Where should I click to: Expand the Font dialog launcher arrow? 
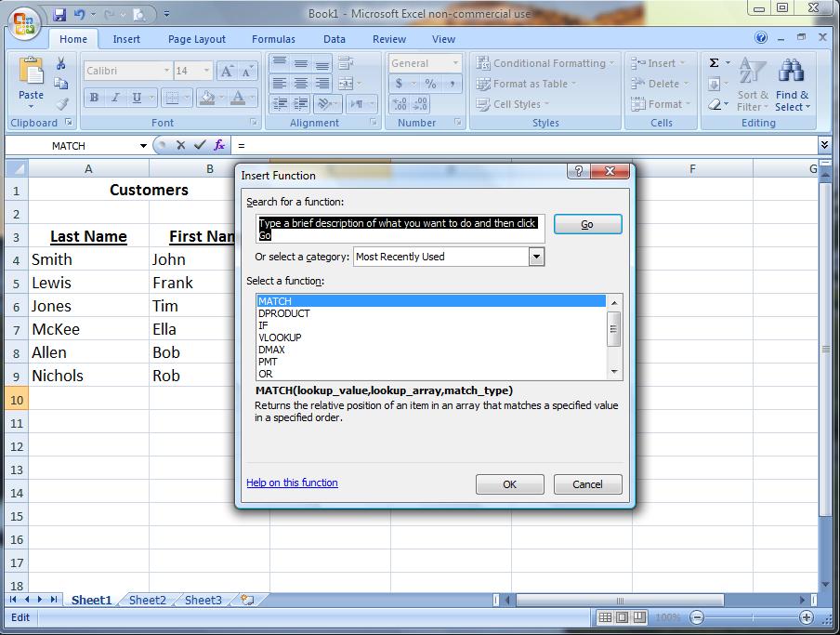click(252, 123)
